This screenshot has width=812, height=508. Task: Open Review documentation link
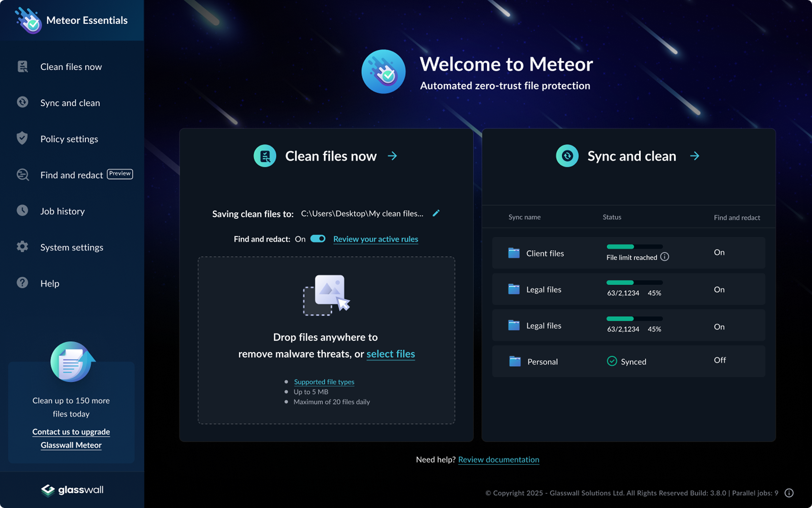click(x=498, y=460)
